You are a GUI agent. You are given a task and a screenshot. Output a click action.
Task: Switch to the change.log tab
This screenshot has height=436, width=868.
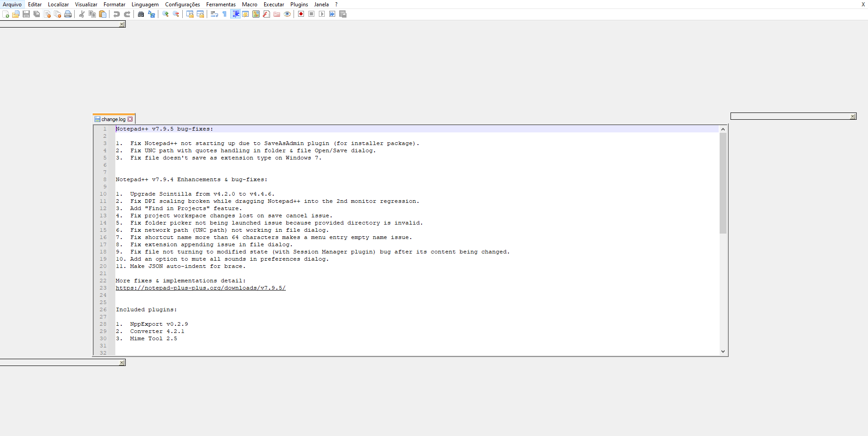[112, 119]
